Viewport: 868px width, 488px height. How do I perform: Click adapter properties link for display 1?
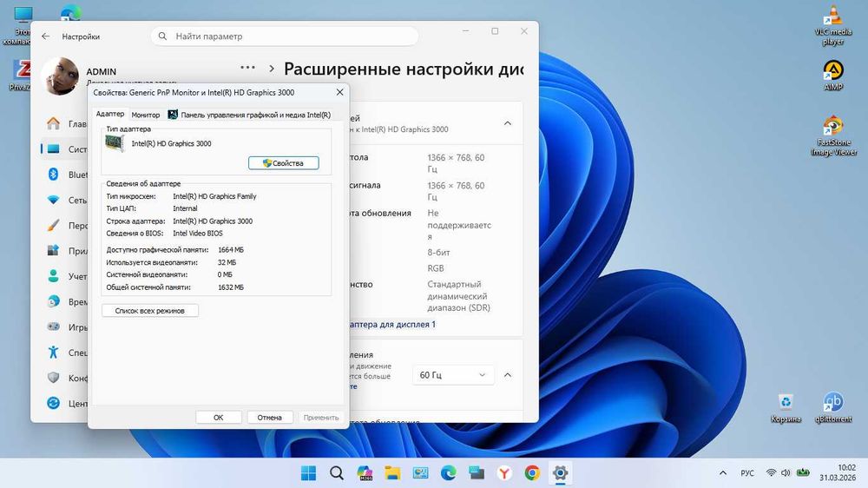tap(392, 324)
